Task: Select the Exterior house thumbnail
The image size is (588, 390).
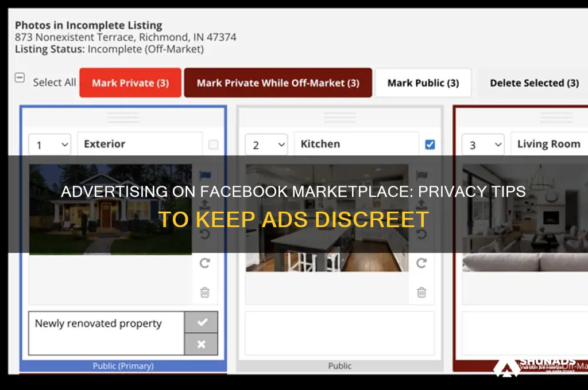Action: coord(111,209)
